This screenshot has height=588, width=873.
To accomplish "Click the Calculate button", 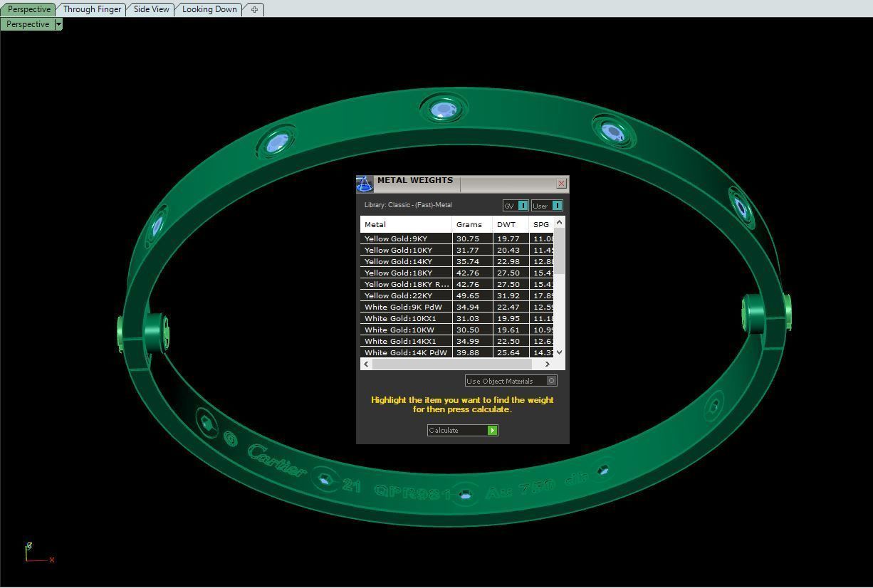I will [462, 430].
